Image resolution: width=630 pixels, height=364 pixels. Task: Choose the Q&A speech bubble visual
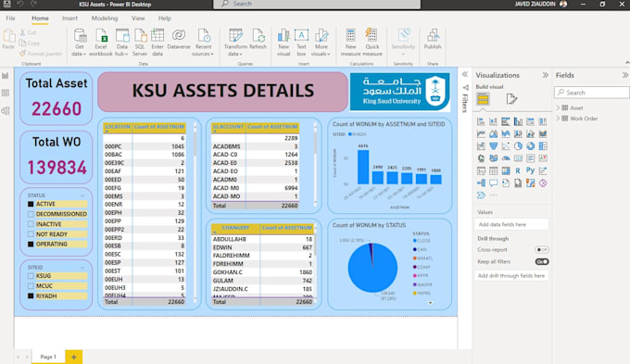(494, 183)
